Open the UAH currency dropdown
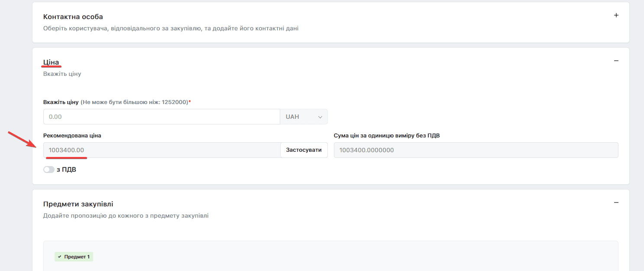 pos(304,117)
